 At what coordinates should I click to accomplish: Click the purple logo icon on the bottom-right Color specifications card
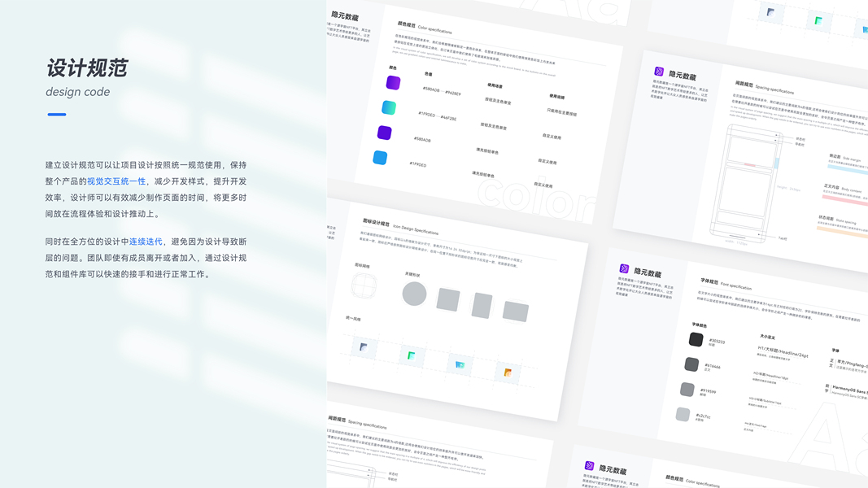coord(590,465)
